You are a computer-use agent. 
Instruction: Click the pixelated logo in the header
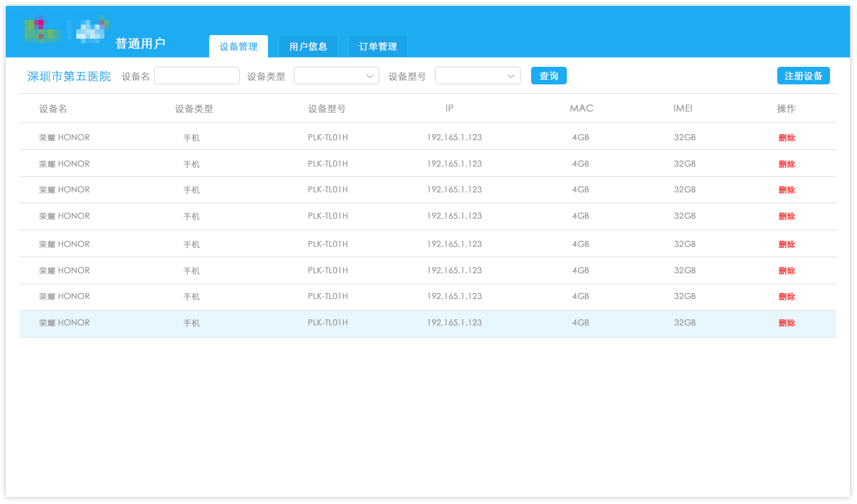click(66, 29)
